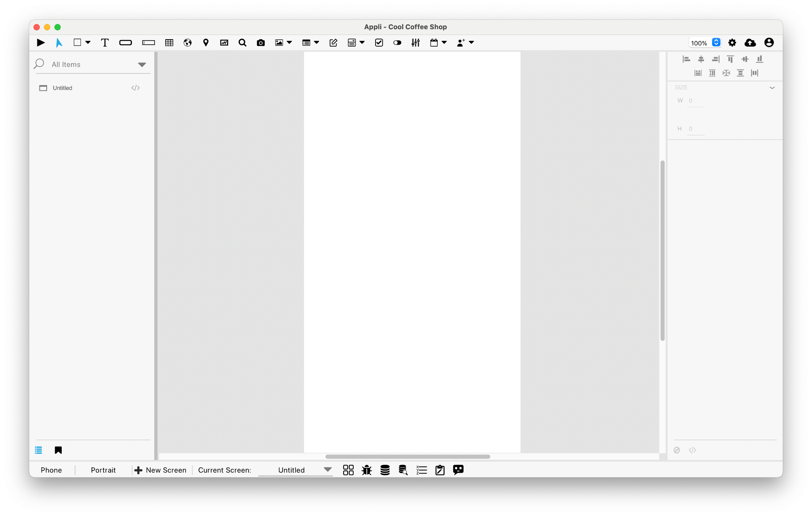
Task: Expand the Size properties section
Action: (x=772, y=88)
